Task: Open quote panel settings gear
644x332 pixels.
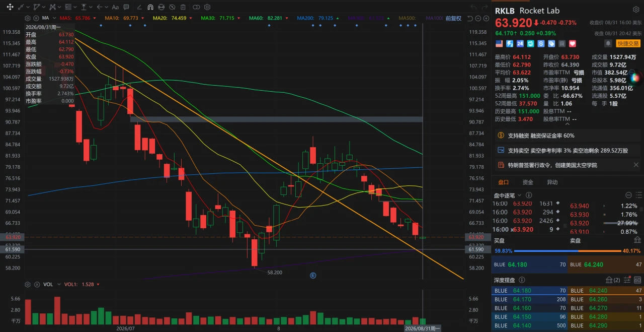Action: 635,10
